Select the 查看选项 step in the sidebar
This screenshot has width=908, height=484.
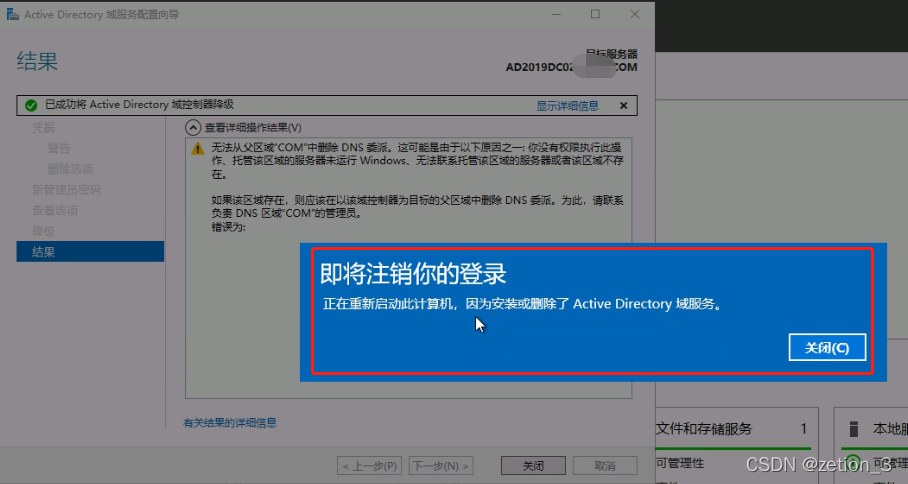[55, 211]
